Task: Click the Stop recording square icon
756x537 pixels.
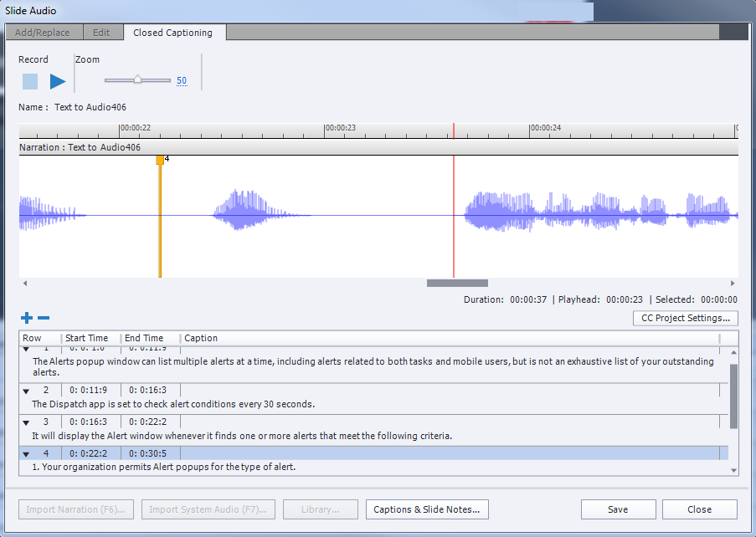Action: (30, 81)
